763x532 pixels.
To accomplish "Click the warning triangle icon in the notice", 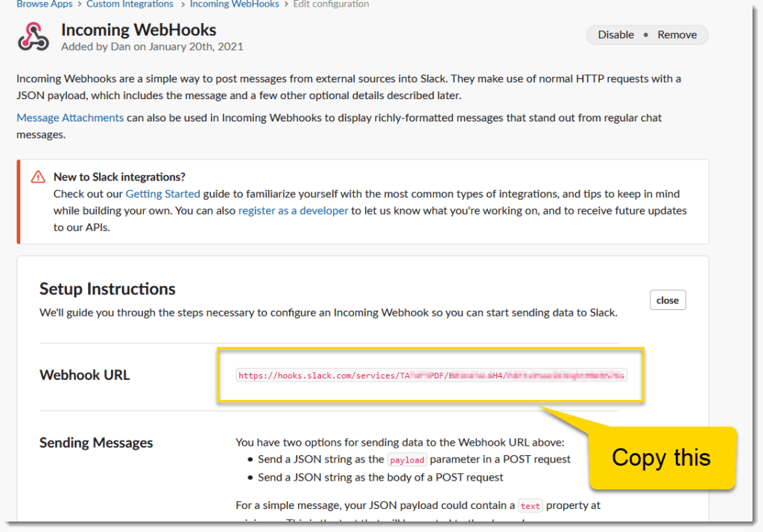I will (x=38, y=177).
